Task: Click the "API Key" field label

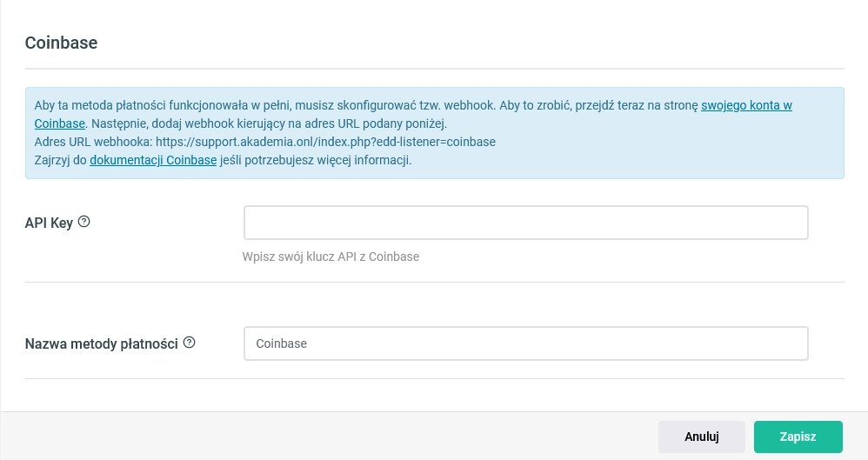Action: (49, 223)
